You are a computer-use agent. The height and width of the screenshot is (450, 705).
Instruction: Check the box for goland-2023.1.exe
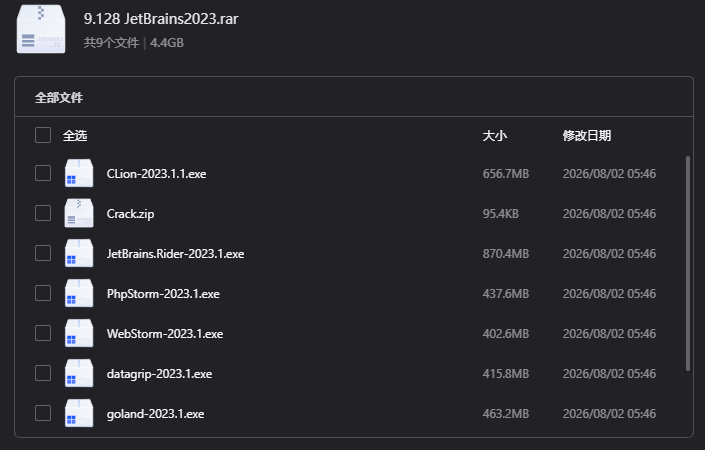pyautogui.click(x=43, y=413)
